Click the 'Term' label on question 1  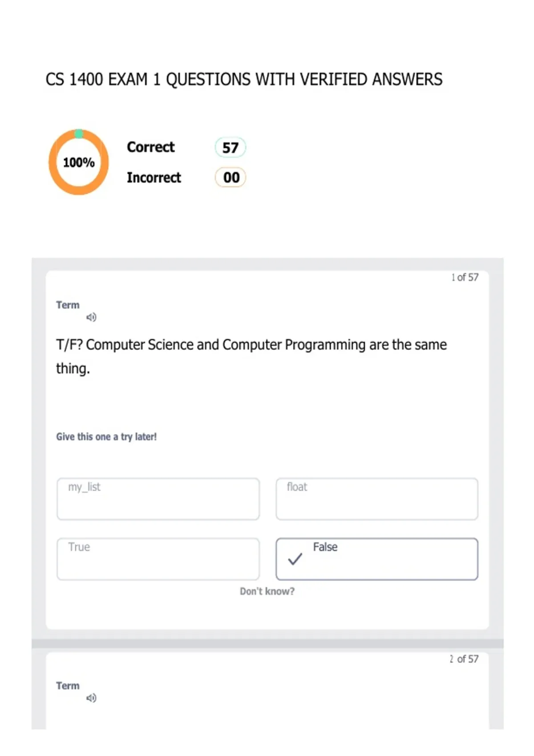click(68, 305)
